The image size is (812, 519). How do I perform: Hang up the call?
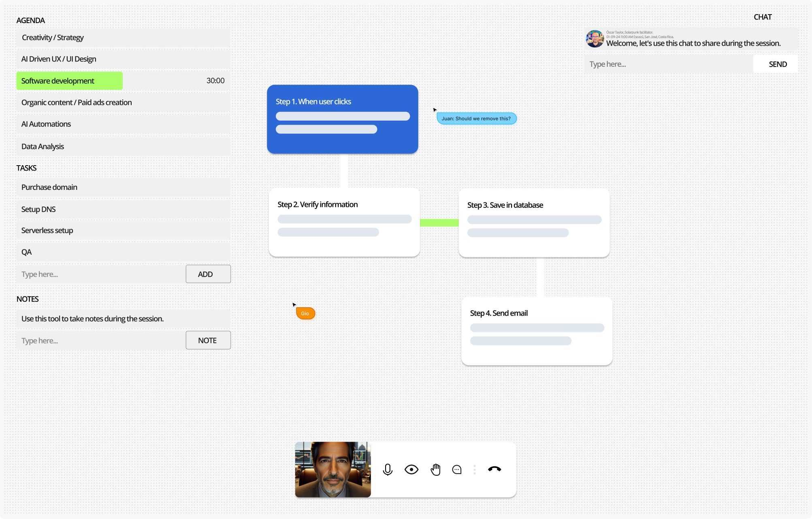[494, 469]
